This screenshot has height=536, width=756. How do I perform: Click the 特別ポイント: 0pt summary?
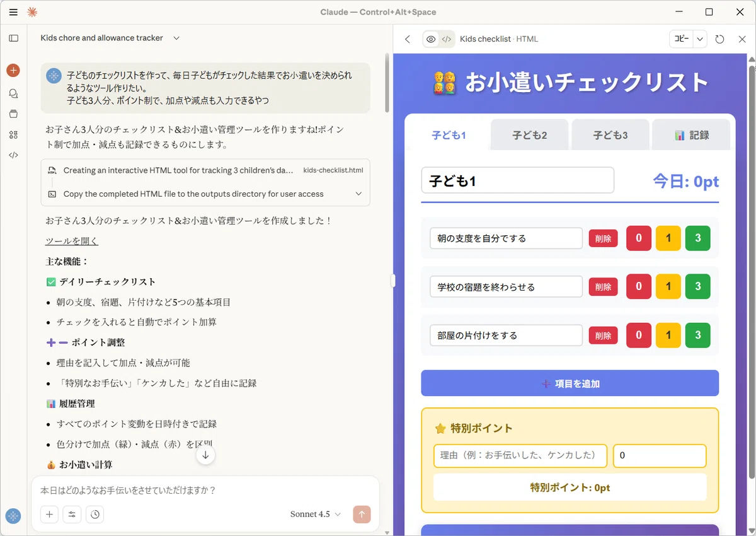(x=570, y=487)
